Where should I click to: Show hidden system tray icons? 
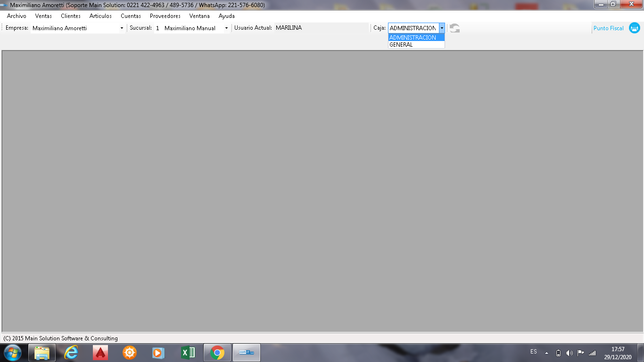click(547, 353)
